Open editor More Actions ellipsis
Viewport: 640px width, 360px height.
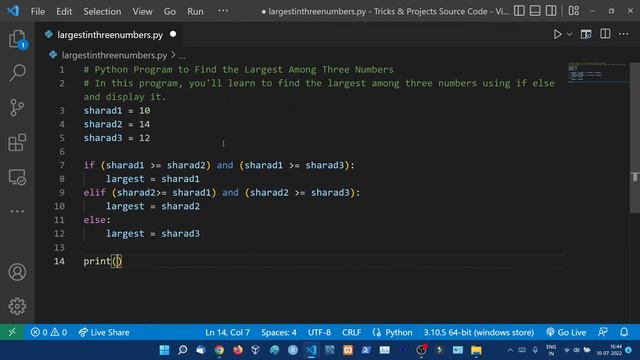click(623, 34)
